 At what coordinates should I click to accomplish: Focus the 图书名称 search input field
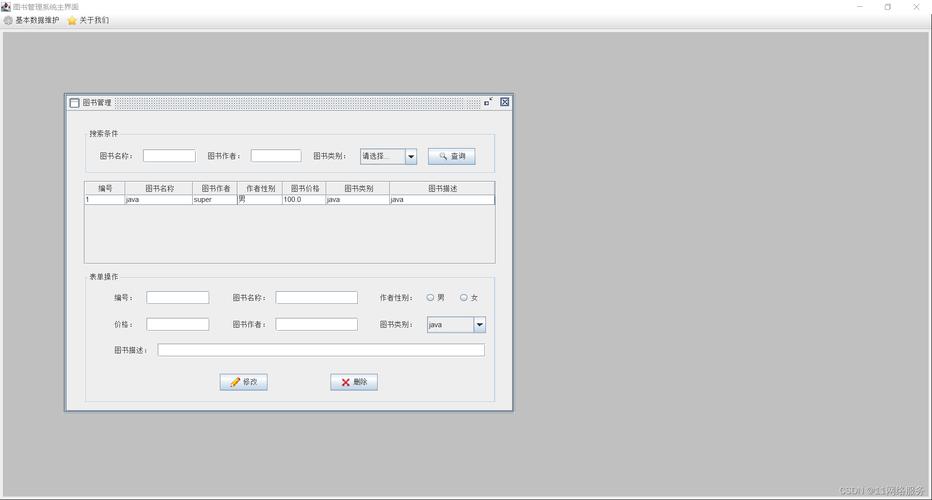point(169,156)
